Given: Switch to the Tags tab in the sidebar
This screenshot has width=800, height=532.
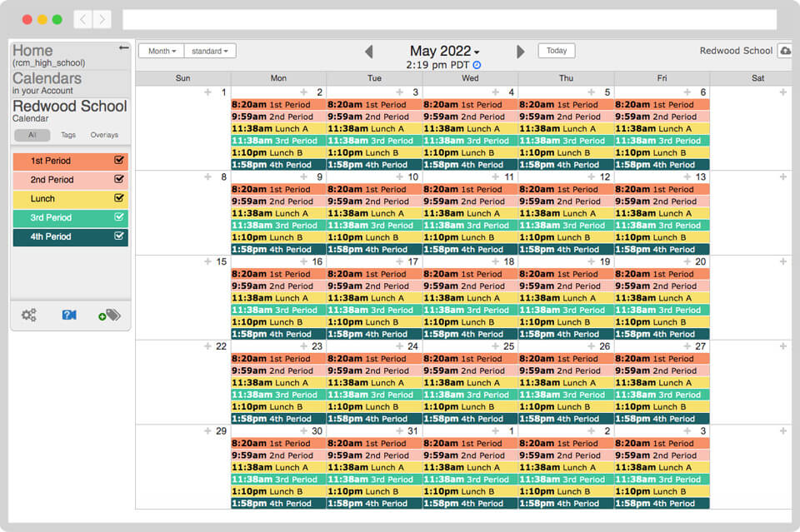Looking at the screenshot, I should pos(68,135).
